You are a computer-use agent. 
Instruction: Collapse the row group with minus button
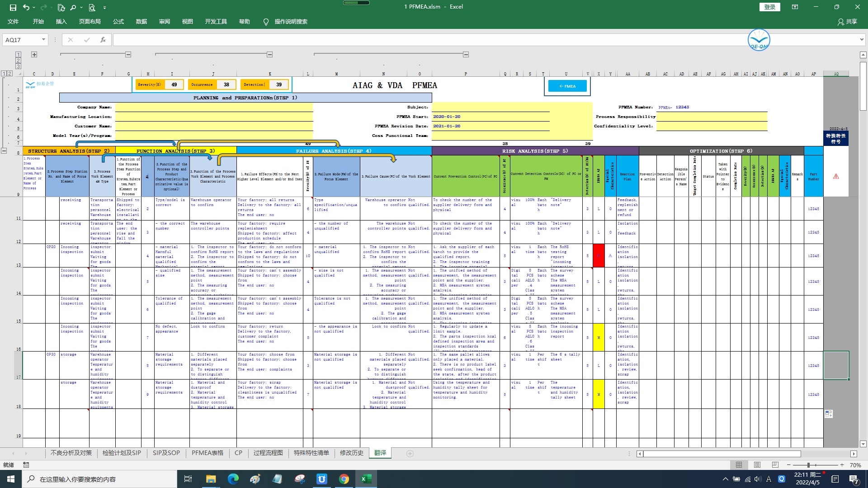click(x=4, y=151)
